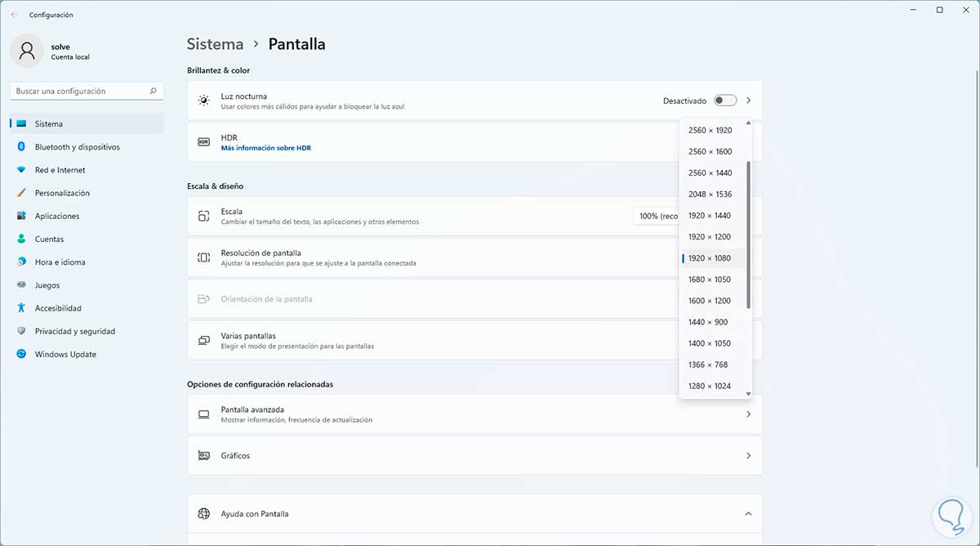Select the Personalización brush icon

21,193
